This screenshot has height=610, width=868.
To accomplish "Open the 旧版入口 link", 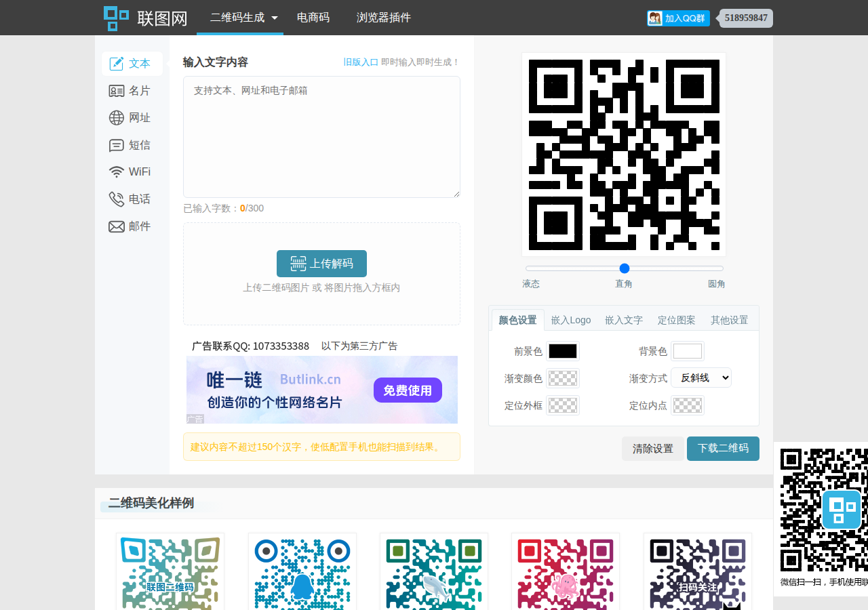I will (x=361, y=62).
